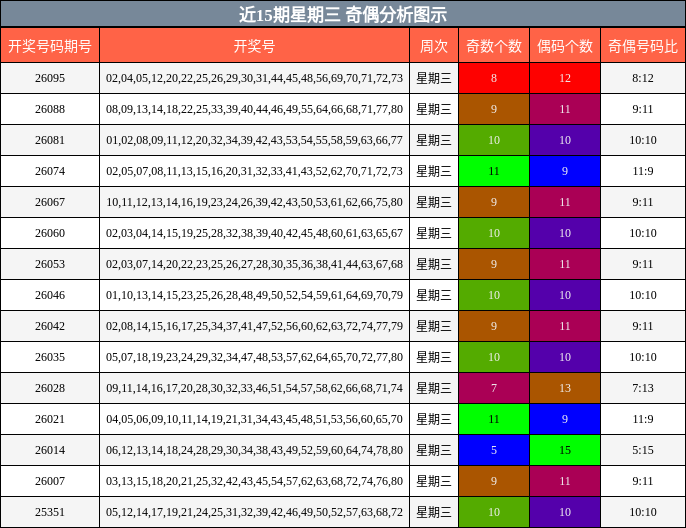686x528 pixels.
Task: Click draw numbers of issue 26042
Action: coord(254,326)
